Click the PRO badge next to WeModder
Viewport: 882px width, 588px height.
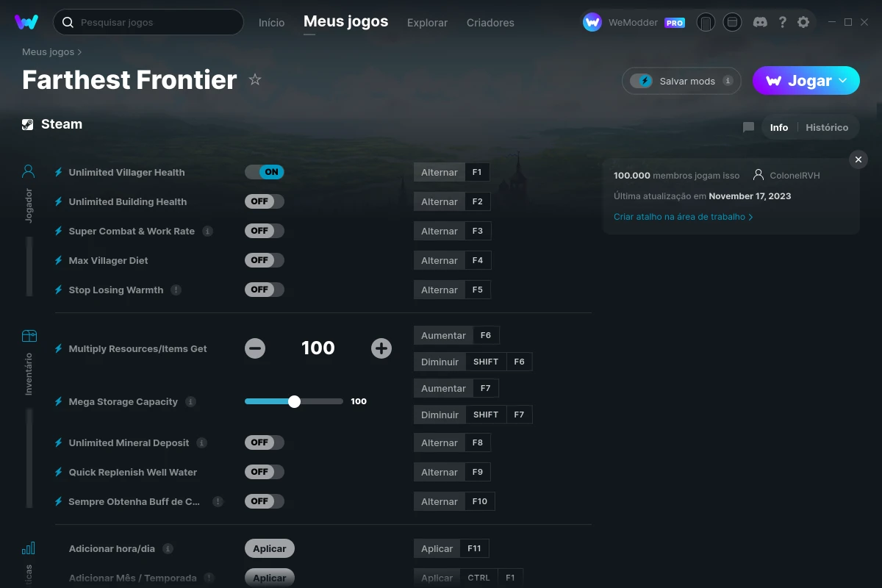pyautogui.click(x=675, y=23)
